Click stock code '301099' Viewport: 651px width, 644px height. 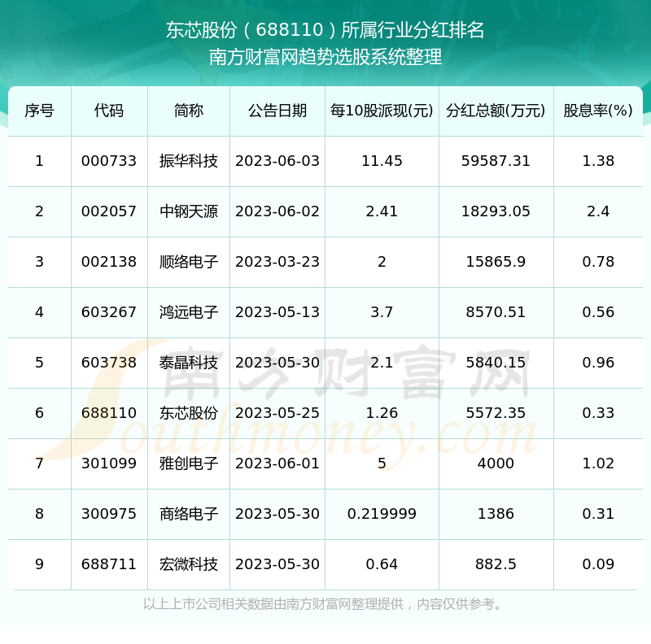pyautogui.click(x=109, y=463)
